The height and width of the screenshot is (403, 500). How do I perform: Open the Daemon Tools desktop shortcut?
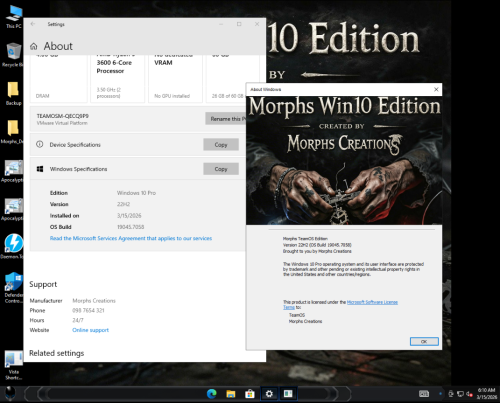coord(13,246)
